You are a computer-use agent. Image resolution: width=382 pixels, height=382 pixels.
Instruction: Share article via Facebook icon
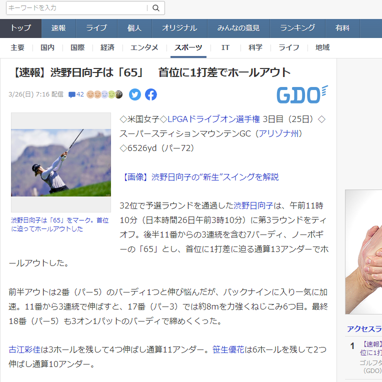click(151, 95)
